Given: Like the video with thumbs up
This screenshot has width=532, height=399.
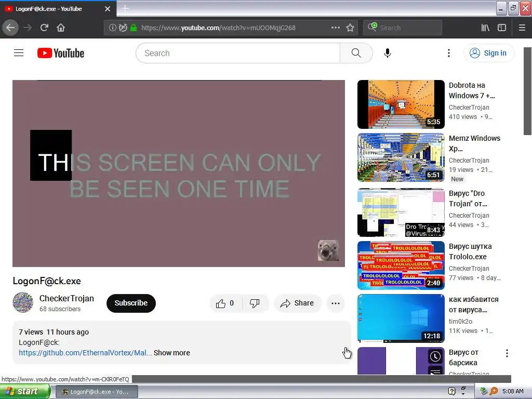Looking at the screenshot, I should [x=225, y=303].
